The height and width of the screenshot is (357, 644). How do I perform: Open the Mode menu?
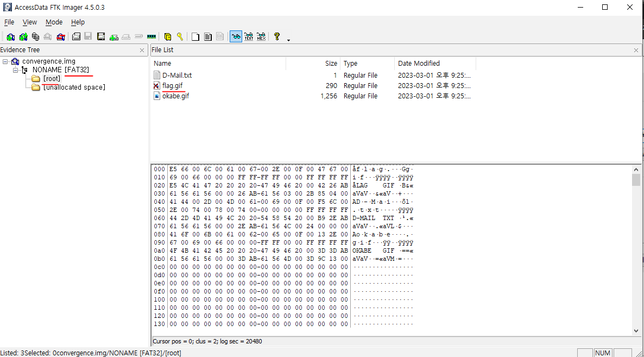(54, 22)
